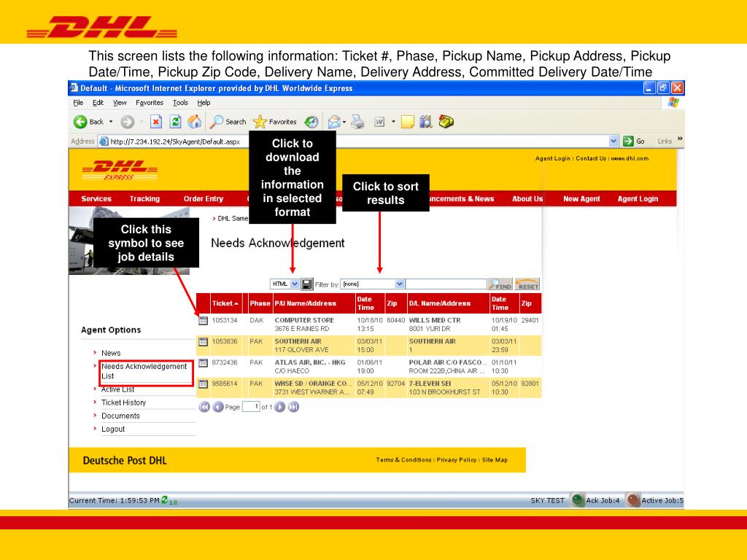The height and width of the screenshot is (560, 747).
Task: Expand the Links toolbar chevron
Action: [680, 139]
